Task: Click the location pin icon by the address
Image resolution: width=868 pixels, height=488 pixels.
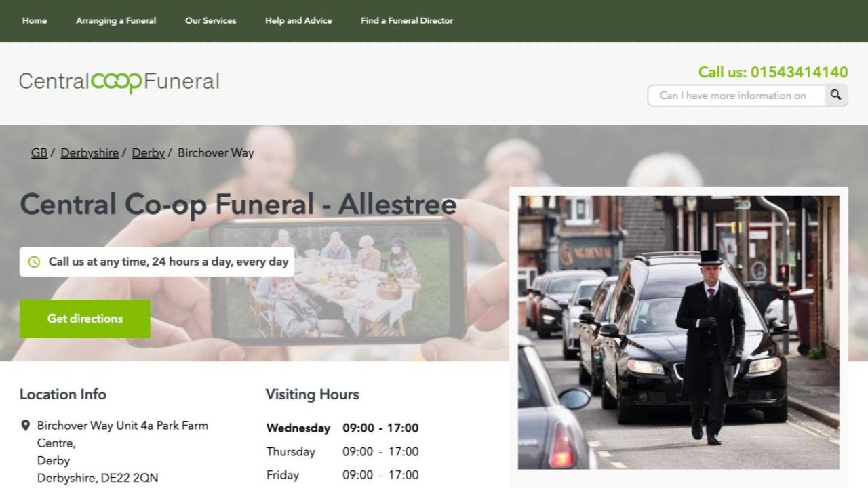Action: point(26,426)
